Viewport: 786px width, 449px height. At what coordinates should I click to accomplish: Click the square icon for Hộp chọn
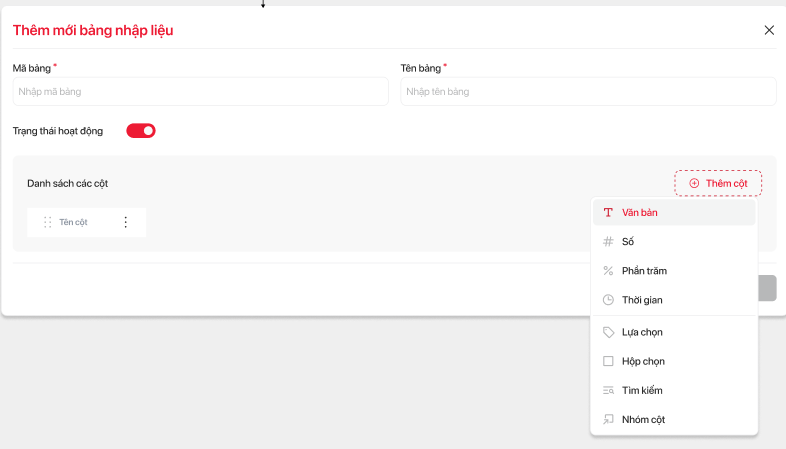(608, 361)
